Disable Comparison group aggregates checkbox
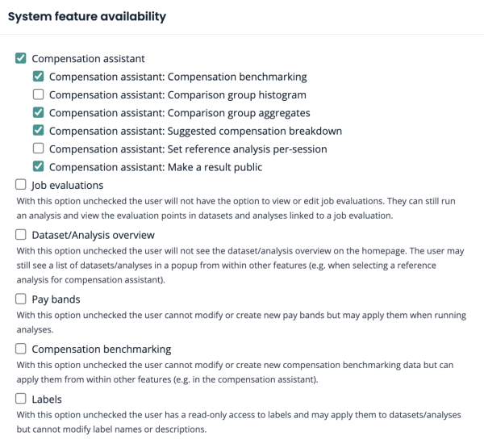This screenshot has height=448, width=484. (39, 113)
